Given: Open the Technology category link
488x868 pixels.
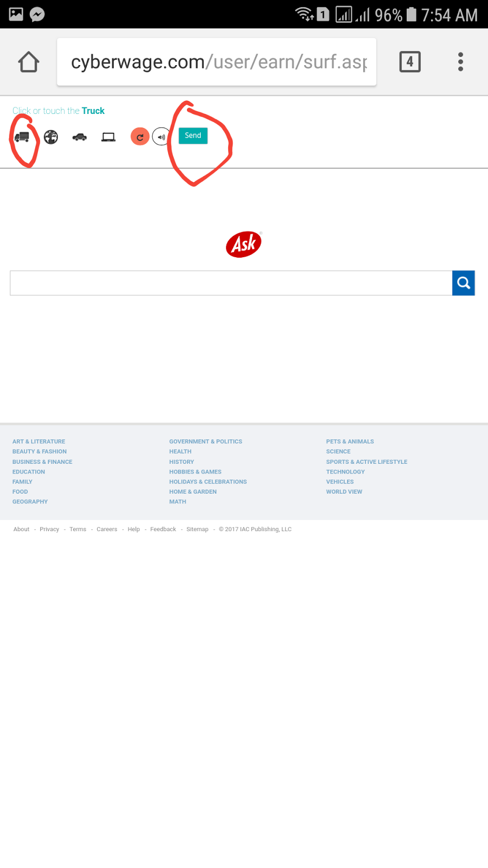Looking at the screenshot, I should pos(345,472).
